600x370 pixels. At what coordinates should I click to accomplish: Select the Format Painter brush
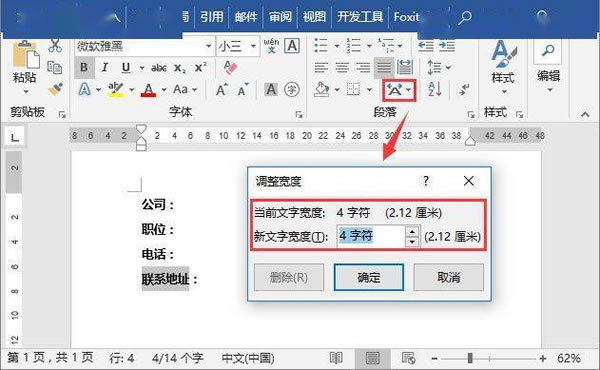(x=55, y=89)
